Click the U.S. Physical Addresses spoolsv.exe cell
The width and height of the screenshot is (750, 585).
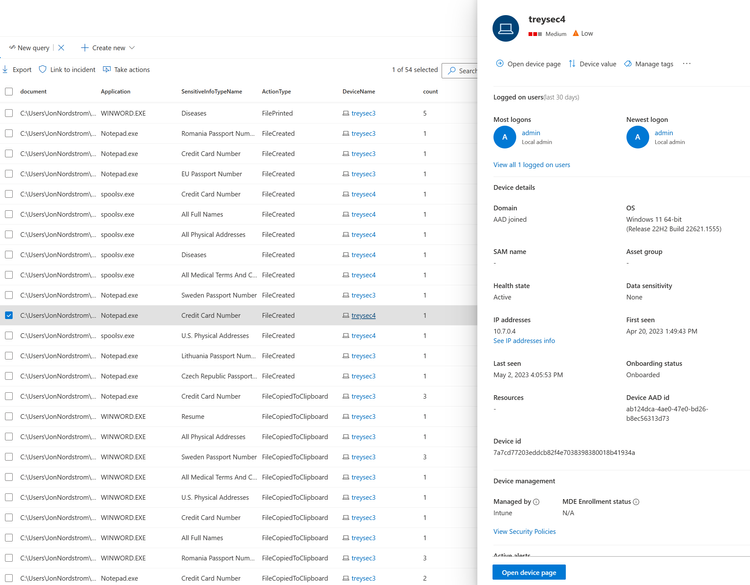(x=215, y=336)
